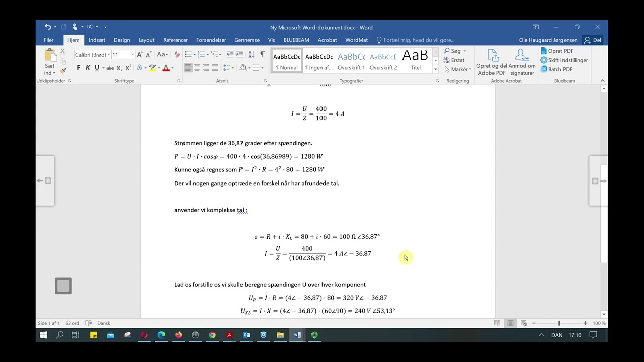644x362 pixels.
Task: Switch to the Web Layout view icon
Action: pos(524,323)
